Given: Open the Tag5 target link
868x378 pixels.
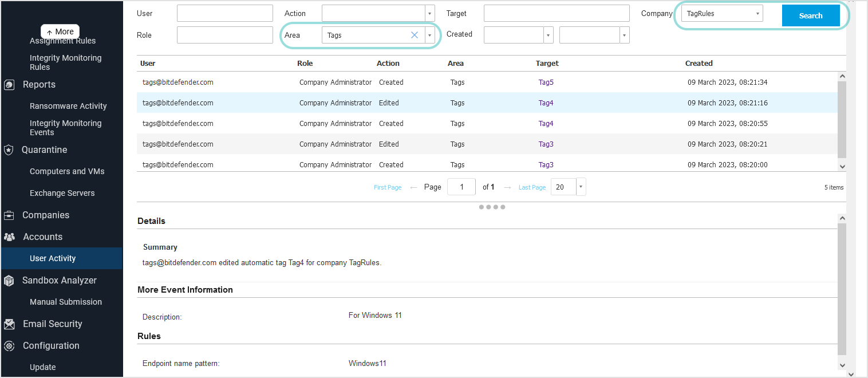Looking at the screenshot, I should pos(545,82).
